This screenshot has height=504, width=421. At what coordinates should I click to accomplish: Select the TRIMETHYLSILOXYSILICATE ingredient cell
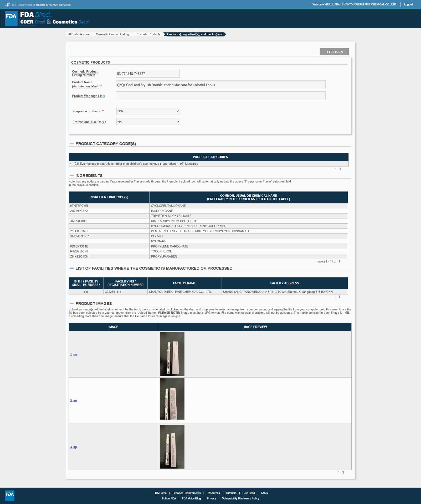coord(249,216)
